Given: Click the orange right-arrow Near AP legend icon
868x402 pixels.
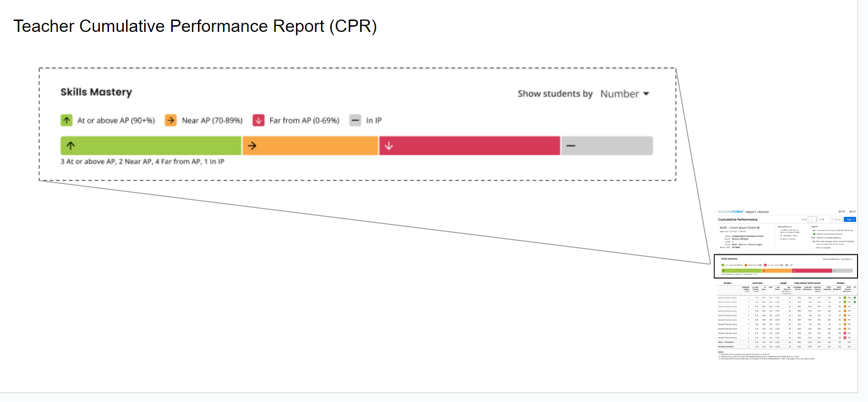Looking at the screenshot, I should (x=170, y=121).
